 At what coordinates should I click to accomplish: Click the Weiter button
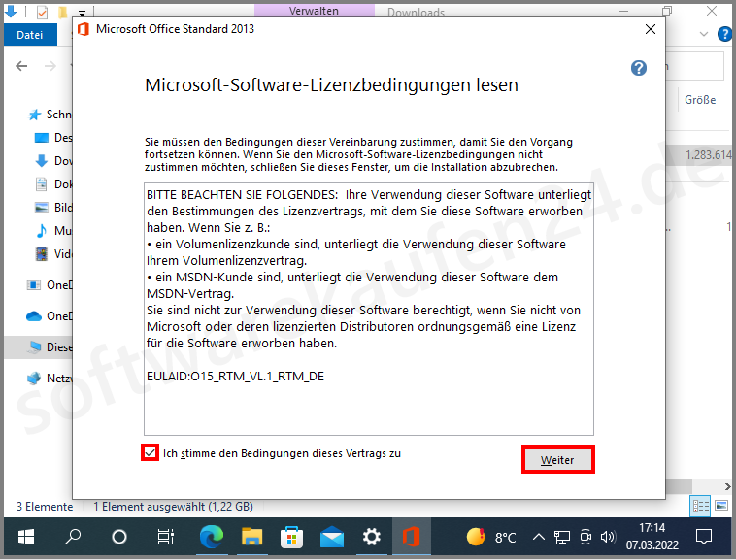pos(557,460)
